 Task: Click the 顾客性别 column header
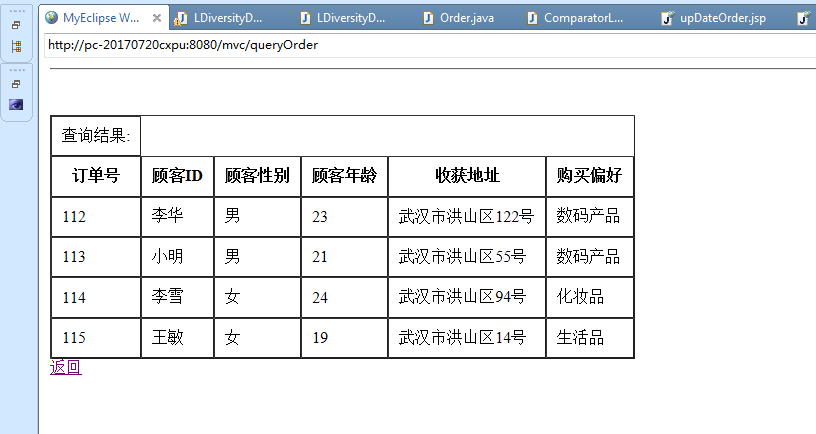coord(257,176)
